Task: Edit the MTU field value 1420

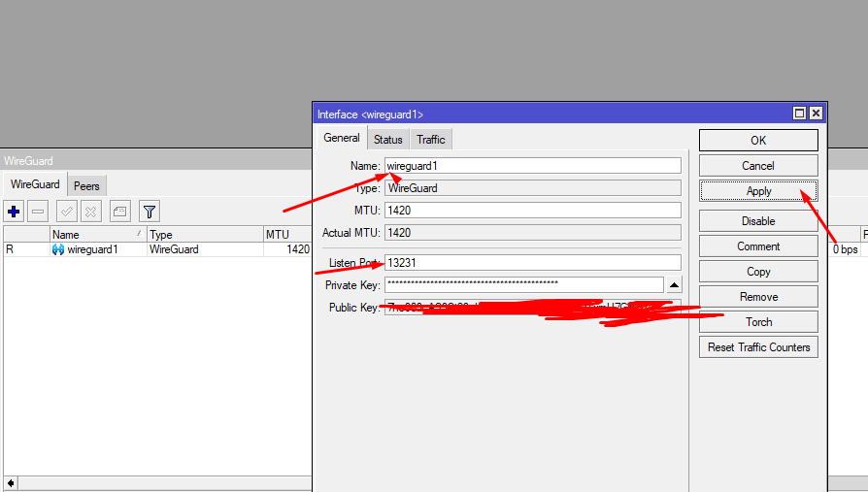Action: [x=533, y=211]
